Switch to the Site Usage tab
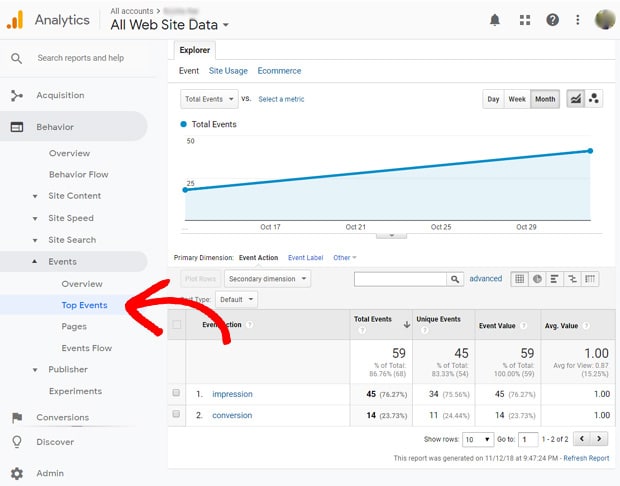The height and width of the screenshot is (486, 620). (228, 71)
